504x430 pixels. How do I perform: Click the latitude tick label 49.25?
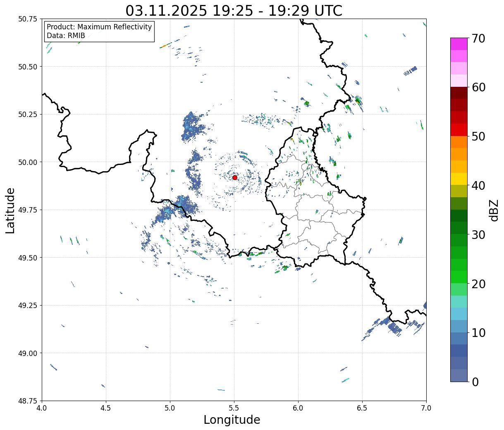tap(28, 306)
